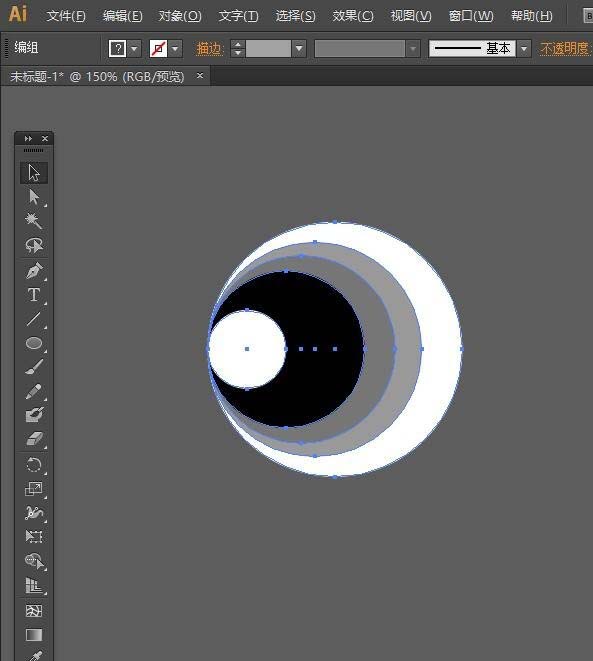
Task: Select the Pen tool
Action: (34, 271)
